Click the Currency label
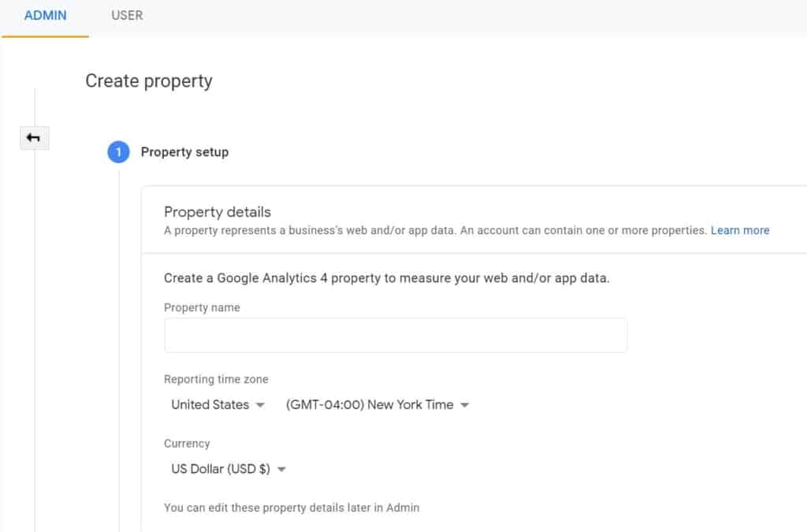 click(187, 444)
